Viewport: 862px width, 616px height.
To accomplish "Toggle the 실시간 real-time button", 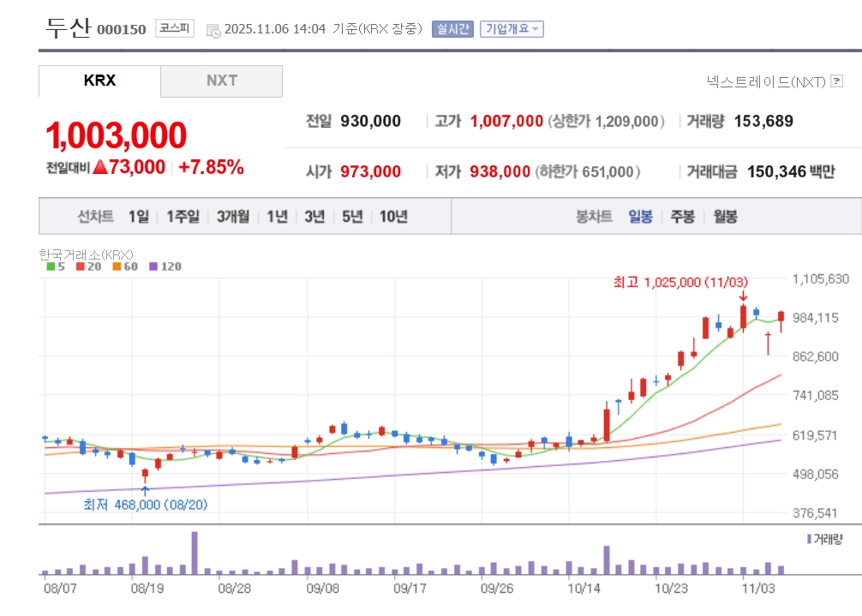I will [x=452, y=29].
